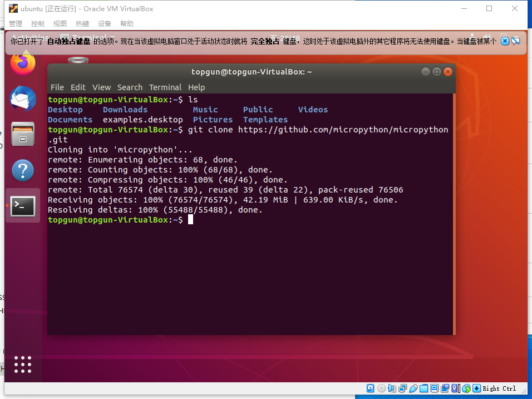Click the 'Receiving objects: 100%' line
The width and height of the screenshot is (532, 399).
223,200
